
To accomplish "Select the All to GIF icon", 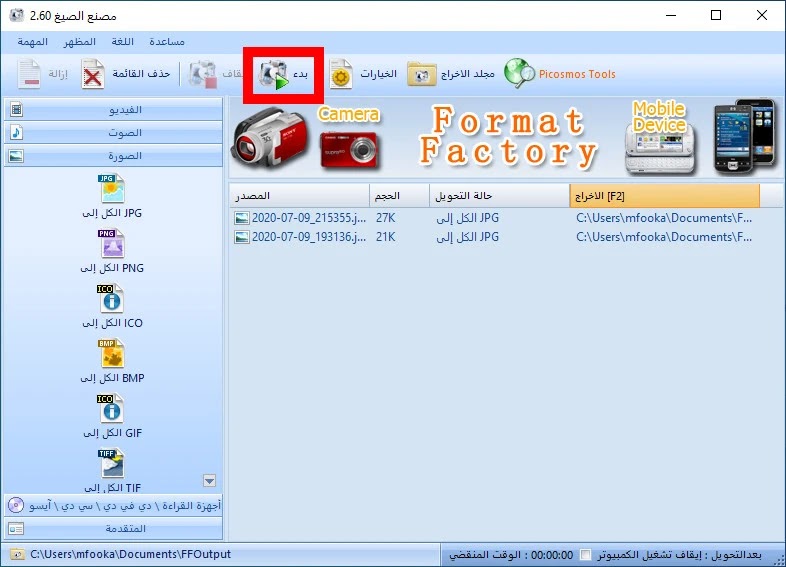I will [111, 409].
